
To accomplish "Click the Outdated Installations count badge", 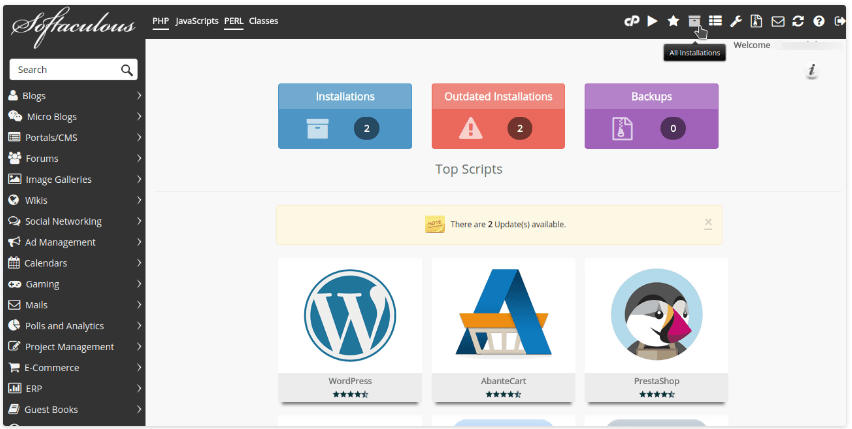I will (519, 128).
